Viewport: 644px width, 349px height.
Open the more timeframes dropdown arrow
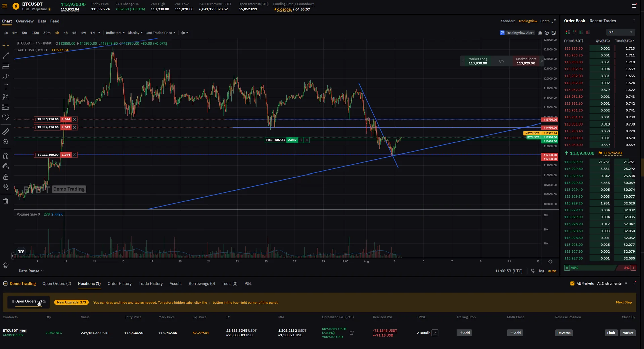coord(99,33)
